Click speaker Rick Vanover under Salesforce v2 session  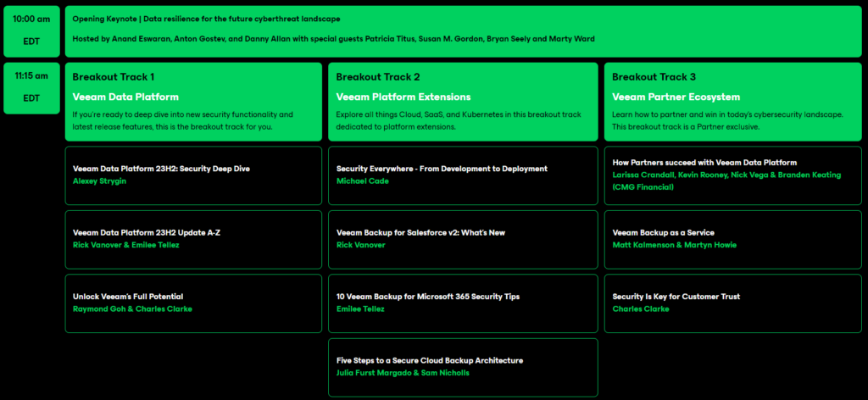point(361,245)
